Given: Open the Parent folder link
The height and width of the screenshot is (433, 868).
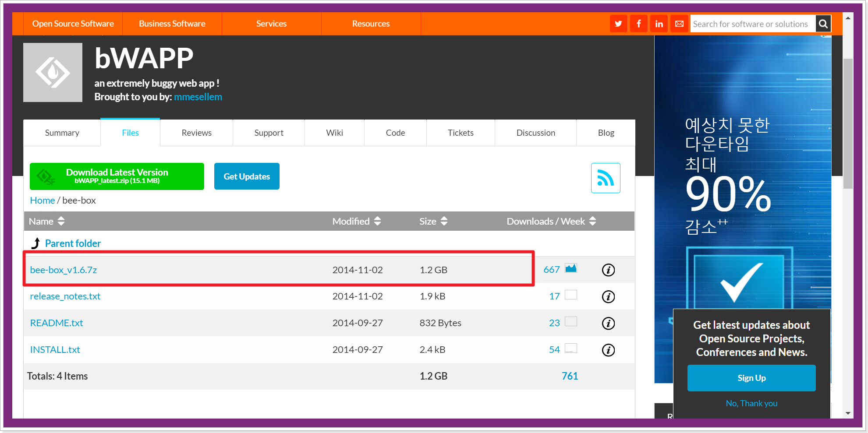Looking at the screenshot, I should pyautogui.click(x=73, y=243).
